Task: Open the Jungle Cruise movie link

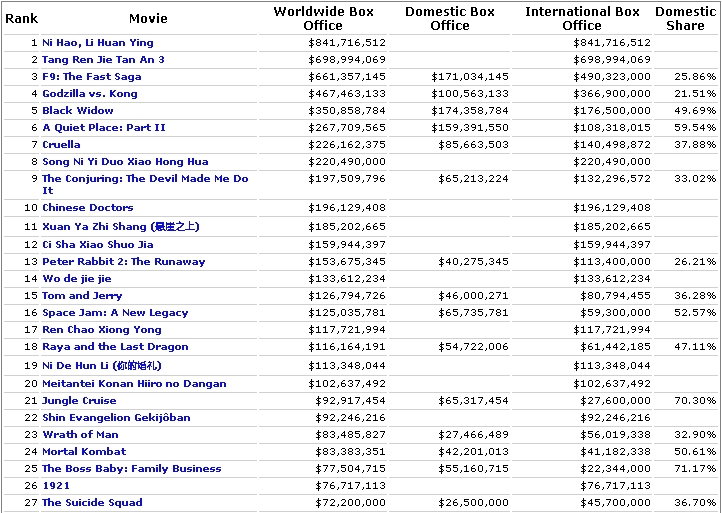Action: 79,401
